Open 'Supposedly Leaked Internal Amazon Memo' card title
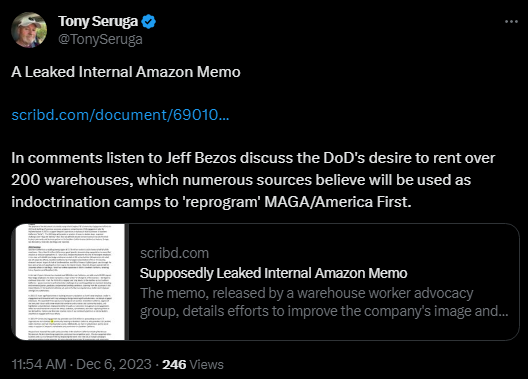The height and width of the screenshot is (379, 528). 273,273
